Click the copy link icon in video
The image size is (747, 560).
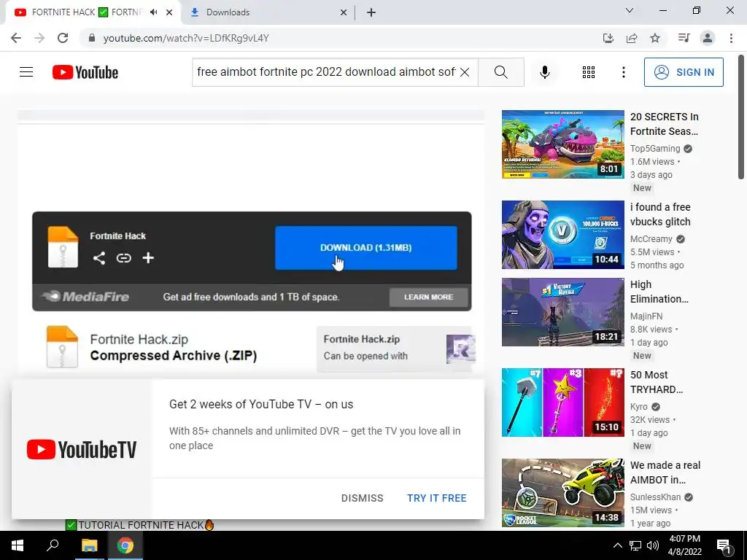click(123, 258)
